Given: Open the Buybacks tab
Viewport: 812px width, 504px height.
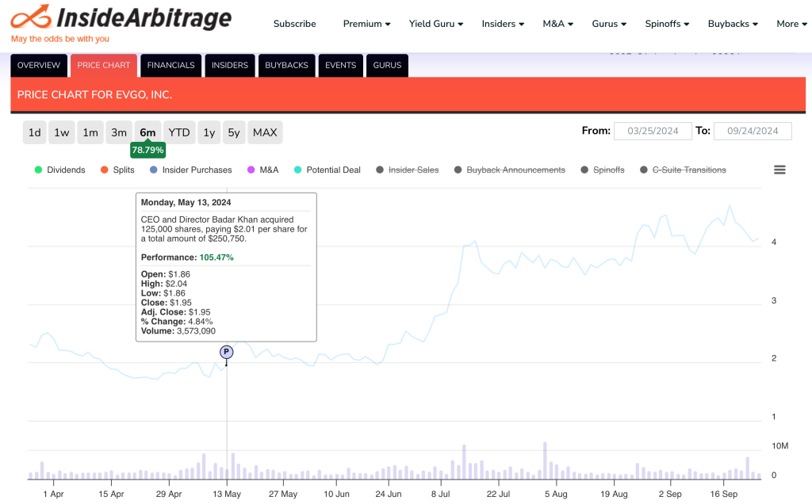Looking at the screenshot, I should click(286, 65).
